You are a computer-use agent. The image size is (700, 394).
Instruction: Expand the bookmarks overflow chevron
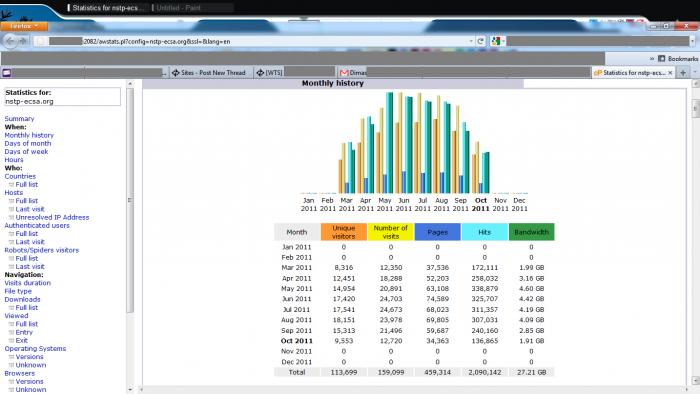click(652, 58)
